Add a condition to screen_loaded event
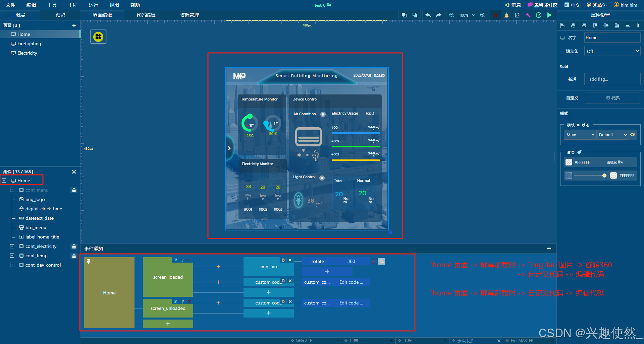 [182, 260]
